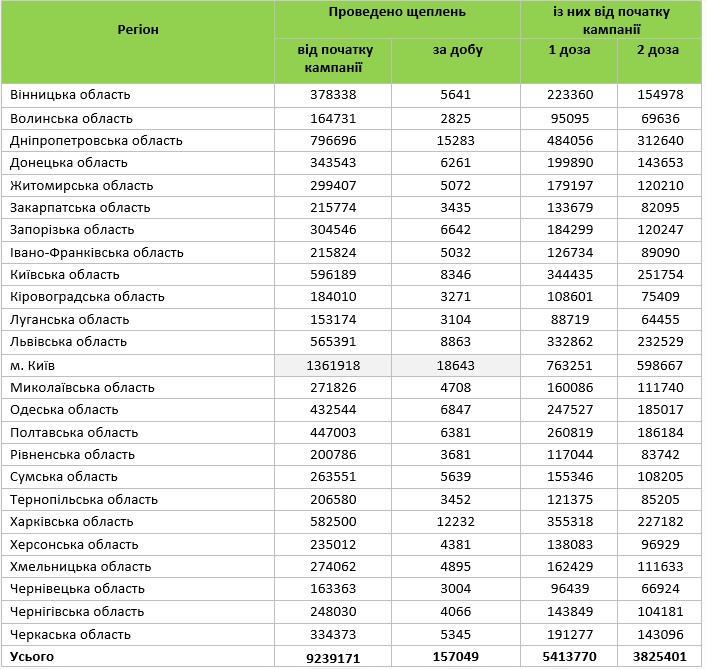The width and height of the screenshot is (706, 669).
Task: Click the 'Чернігівська область' row label
Action: (77, 612)
